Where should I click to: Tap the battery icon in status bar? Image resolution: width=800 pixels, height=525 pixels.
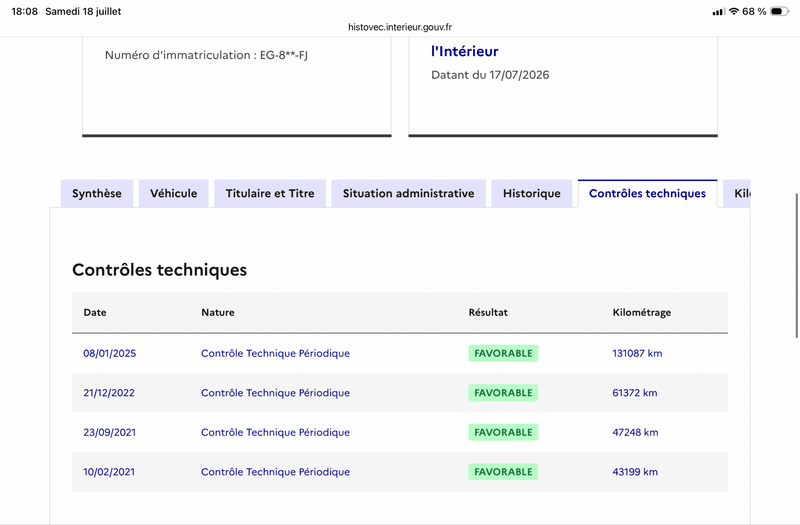point(779,11)
